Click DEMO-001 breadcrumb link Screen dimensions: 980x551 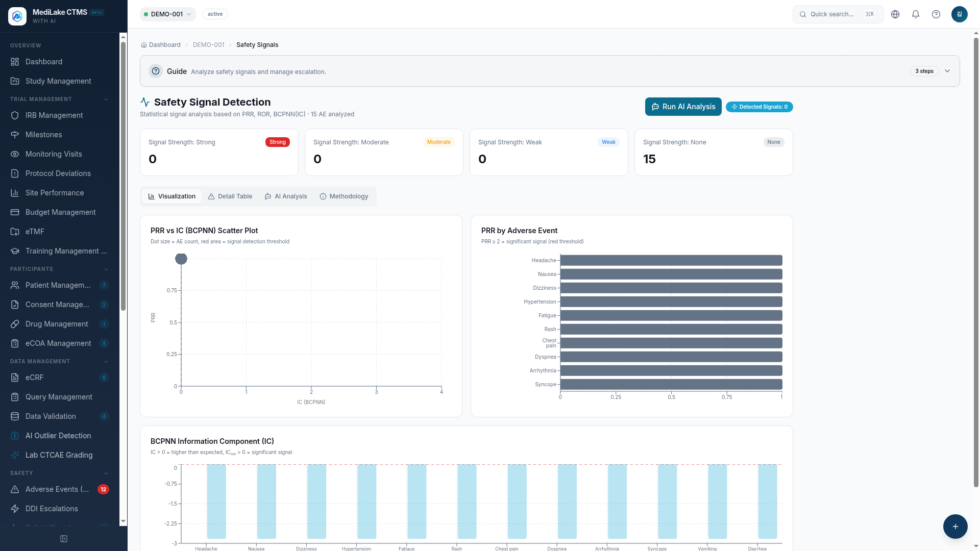click(x=209, y=45)
